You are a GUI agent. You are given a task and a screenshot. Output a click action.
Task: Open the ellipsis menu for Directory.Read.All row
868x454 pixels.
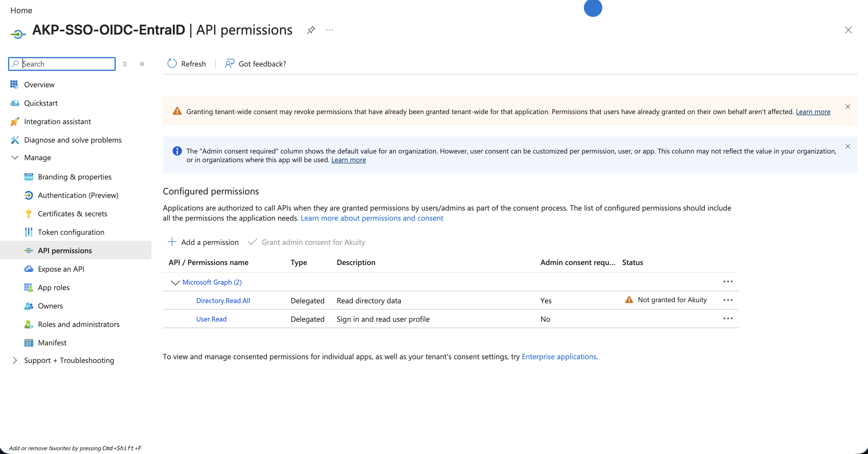click(728, 300)
